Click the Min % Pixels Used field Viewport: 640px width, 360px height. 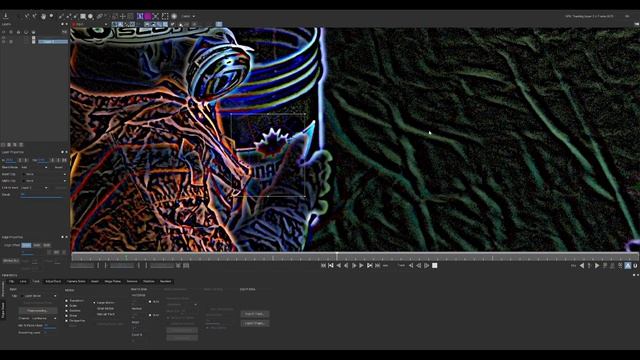pyautogui.click(x=50, y=326)
